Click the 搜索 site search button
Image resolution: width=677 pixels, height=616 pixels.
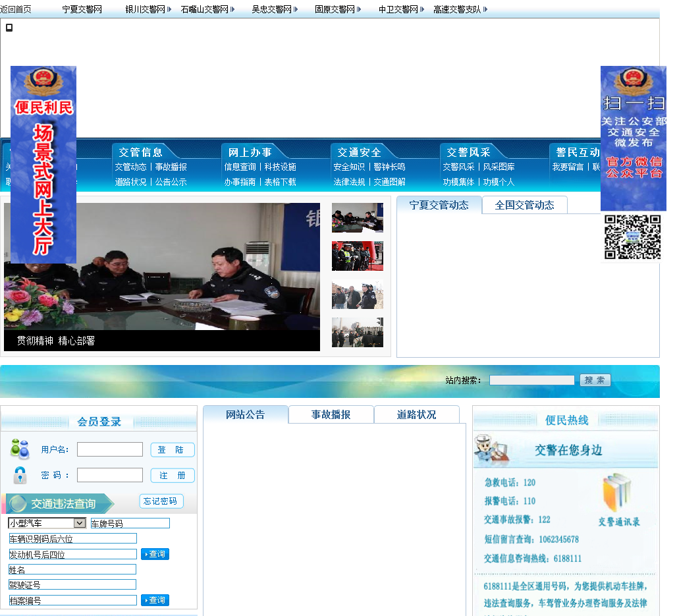pyautogui.click(x=595, y=380)
